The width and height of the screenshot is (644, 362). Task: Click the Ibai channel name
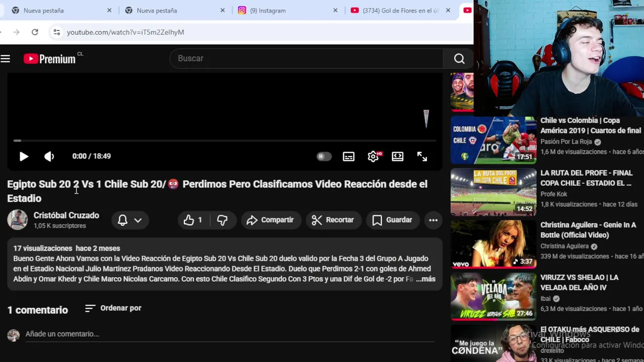click(545, 299)
